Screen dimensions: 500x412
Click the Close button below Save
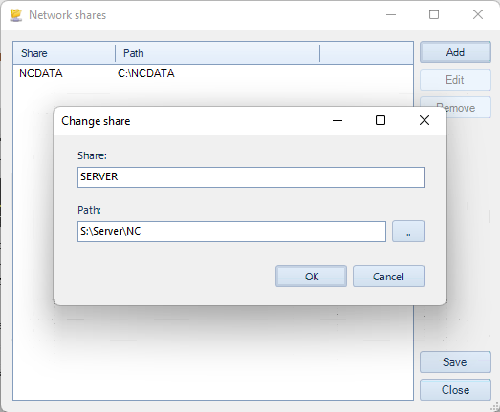point(455,390)
